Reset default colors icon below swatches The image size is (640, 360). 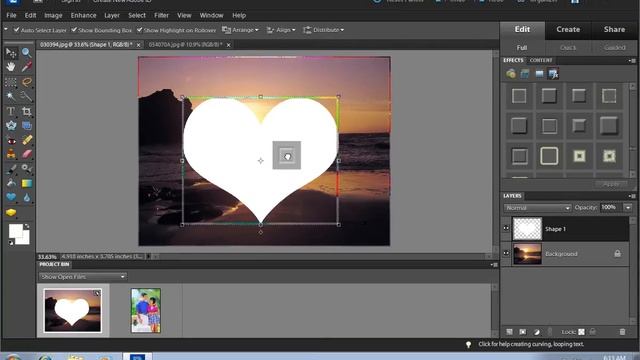(x=11, y=242)
